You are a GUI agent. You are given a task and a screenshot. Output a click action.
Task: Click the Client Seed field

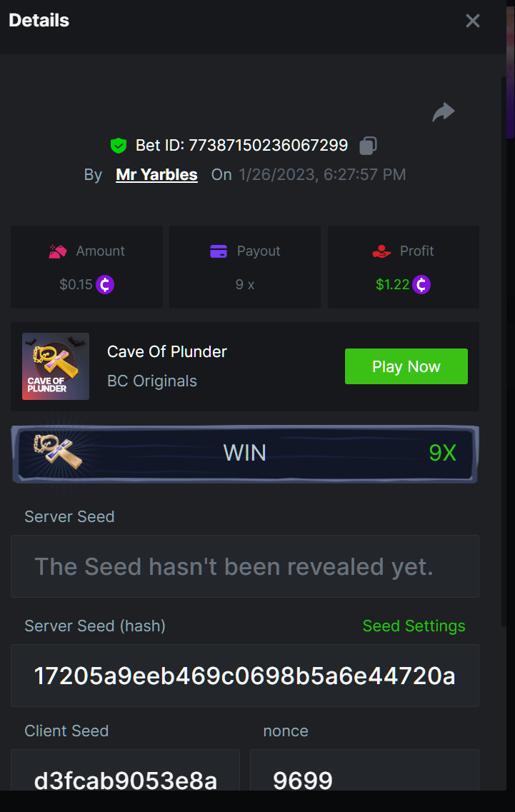pyautogui.click(x=126, y=770)
